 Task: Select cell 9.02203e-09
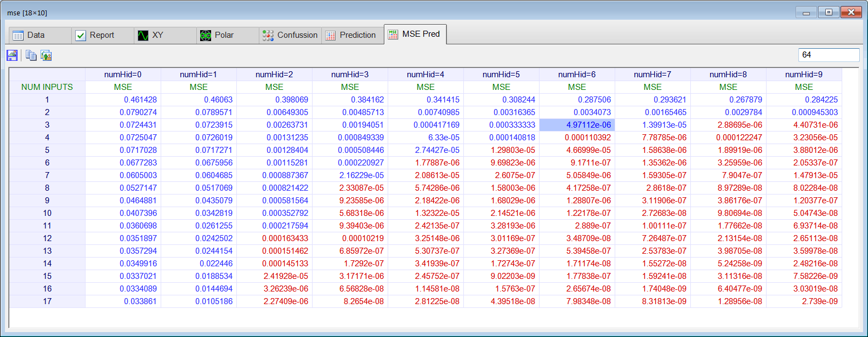point(501,276)
